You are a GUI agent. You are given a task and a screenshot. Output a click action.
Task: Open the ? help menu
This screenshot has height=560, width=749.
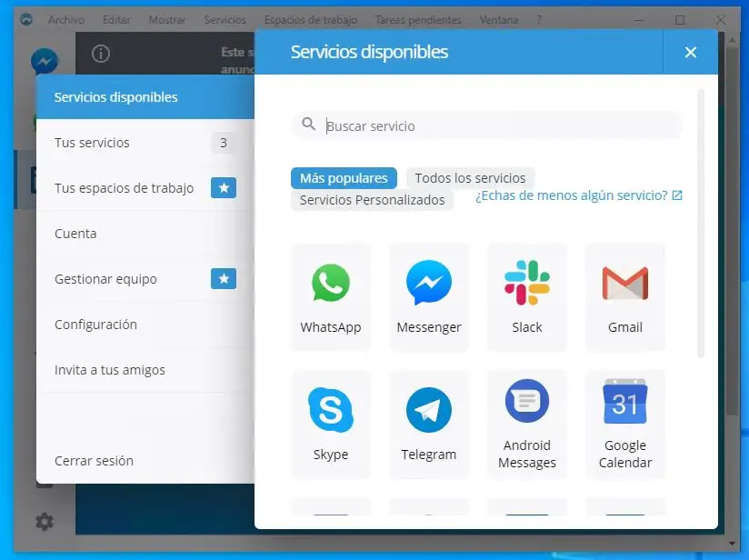click(539, 20)
